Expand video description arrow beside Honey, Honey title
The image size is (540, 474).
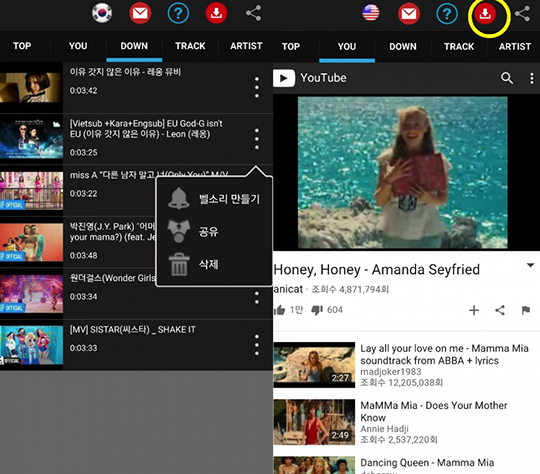[531, 265]
